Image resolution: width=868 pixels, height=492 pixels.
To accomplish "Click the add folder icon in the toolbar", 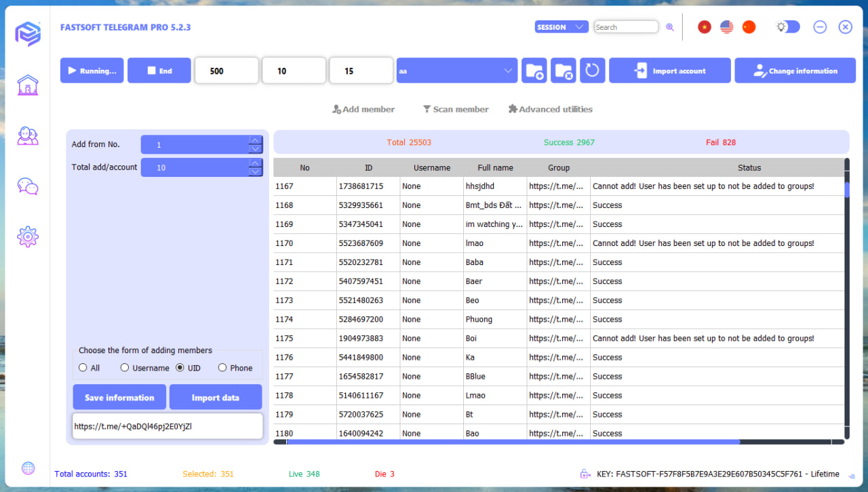I will pyautogui.click(x=534, y=70).
